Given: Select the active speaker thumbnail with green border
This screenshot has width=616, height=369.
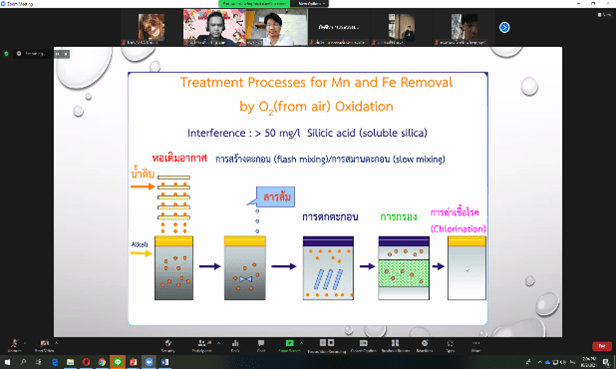Looking at the screenshot, I should tap(277, 28).
